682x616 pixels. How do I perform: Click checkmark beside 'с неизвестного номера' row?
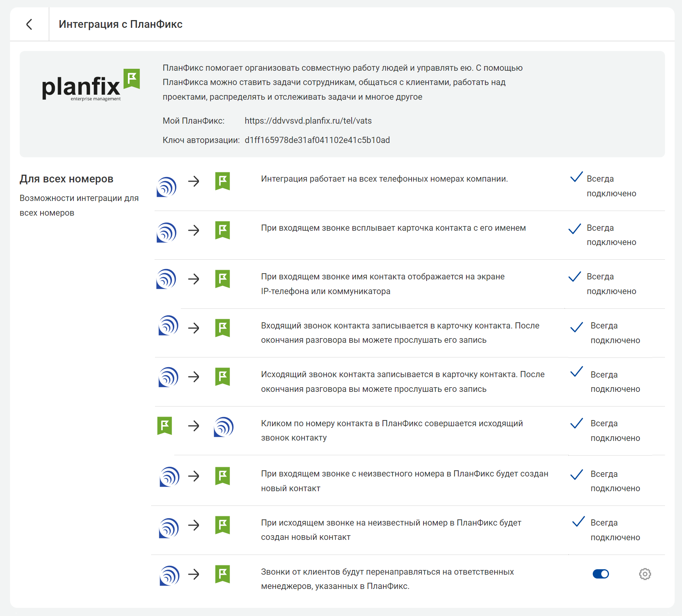pyautogui.click(x=577, y=475)
